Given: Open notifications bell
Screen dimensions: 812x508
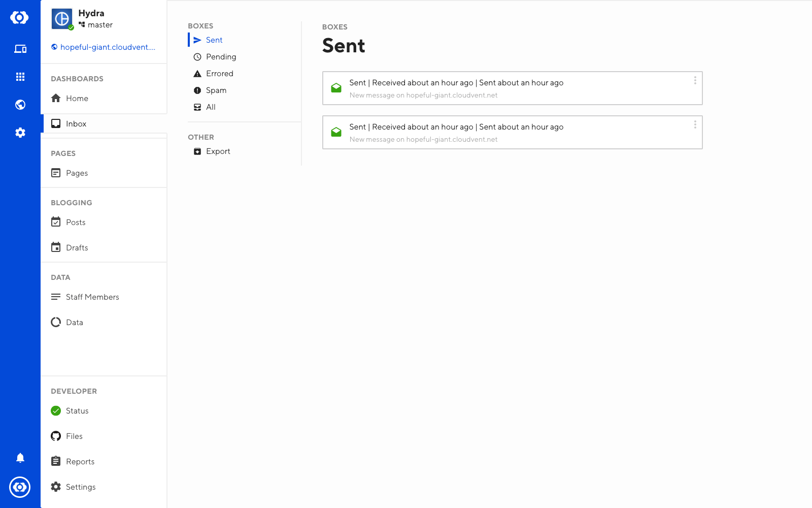Looking at the screenshot, I should point(20,458).
